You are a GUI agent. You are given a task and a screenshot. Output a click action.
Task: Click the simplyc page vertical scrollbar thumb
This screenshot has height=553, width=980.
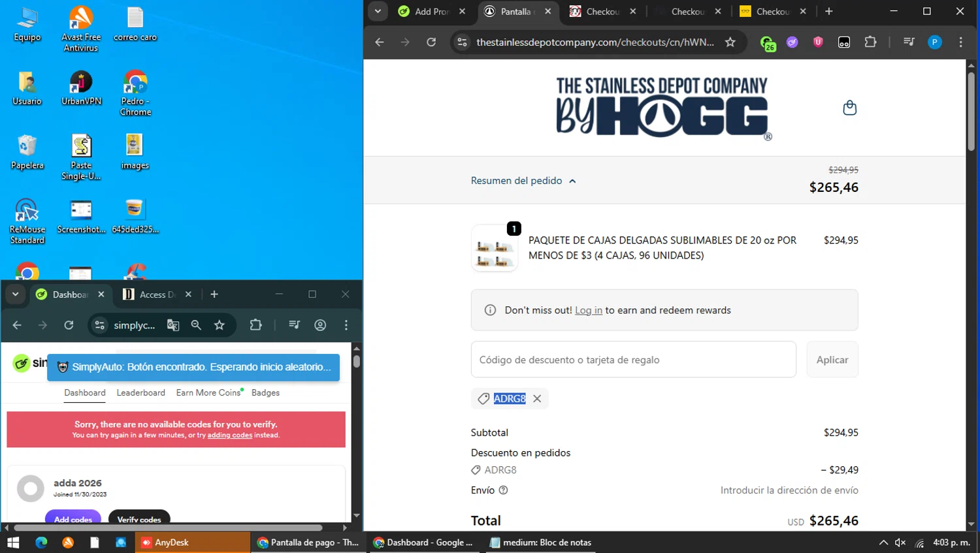[357, 361]
